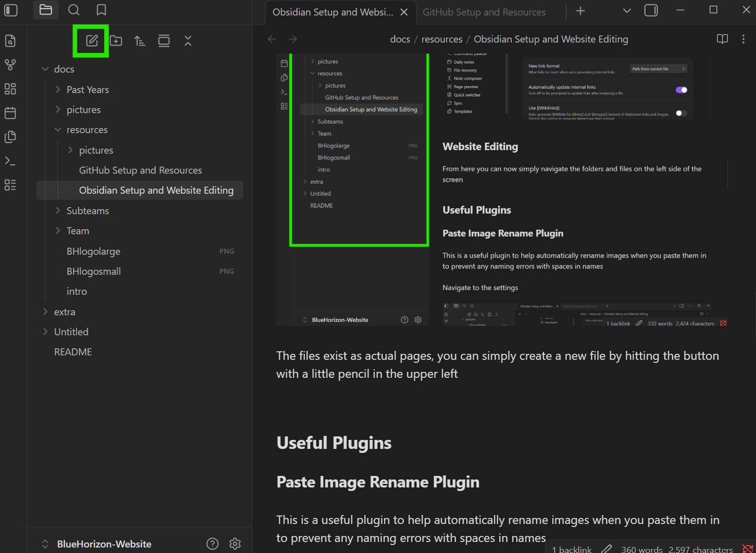Select the Obsidian Setup and Websi... tab

pyautogui.click(x=332, y=12)
